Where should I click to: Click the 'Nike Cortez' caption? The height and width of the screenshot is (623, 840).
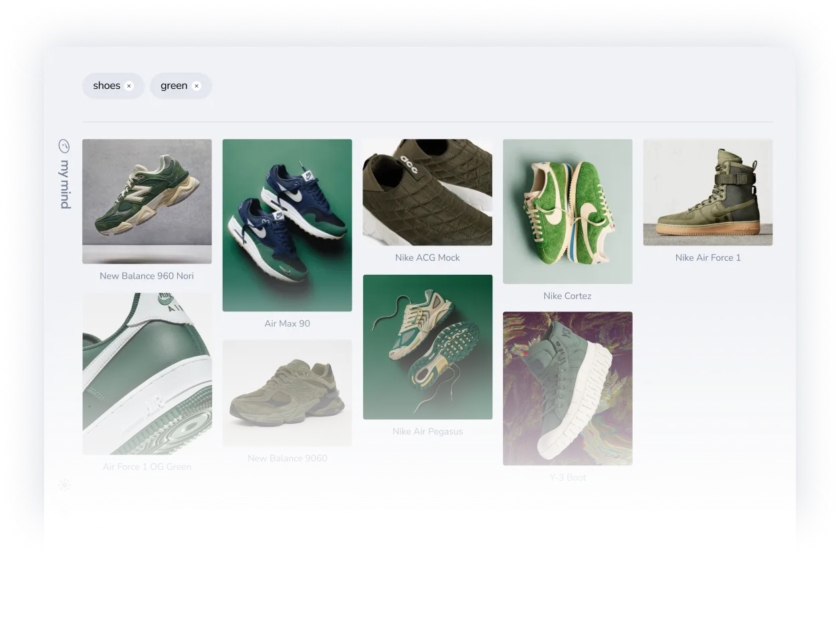pos(567,295)
